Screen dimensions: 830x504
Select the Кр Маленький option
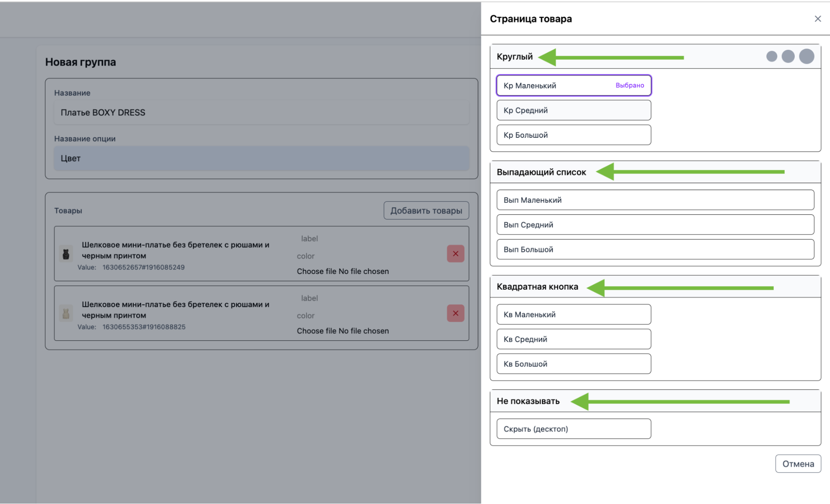coord(573,86)
